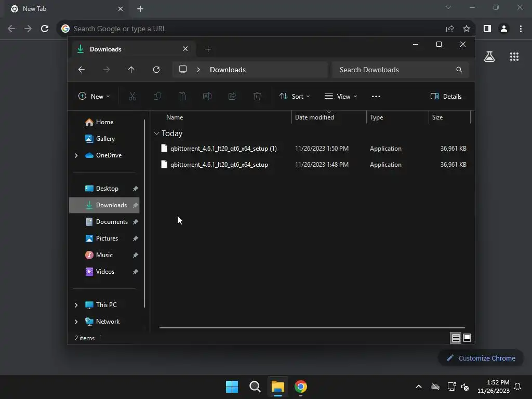Image resolution: width=532 pixels, height=399 pixels.
Task: Add a new Explorer tab
Action: (x=208, y=49)
